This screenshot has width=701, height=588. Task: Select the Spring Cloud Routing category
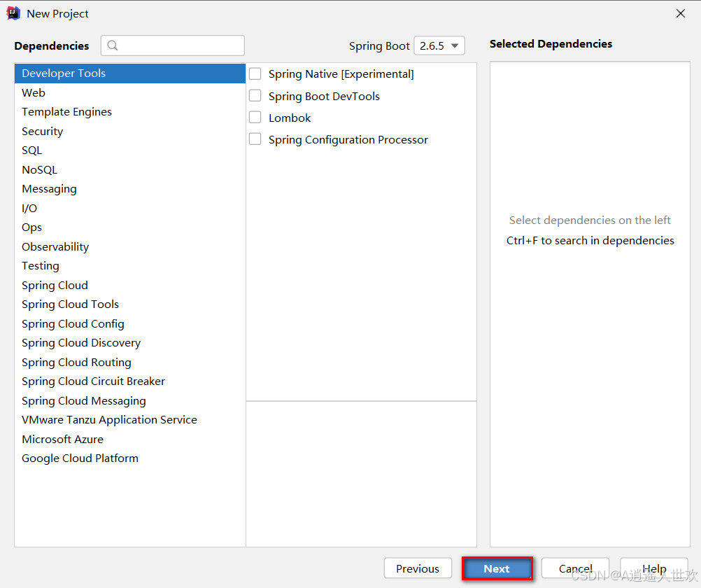click(130, 362)
